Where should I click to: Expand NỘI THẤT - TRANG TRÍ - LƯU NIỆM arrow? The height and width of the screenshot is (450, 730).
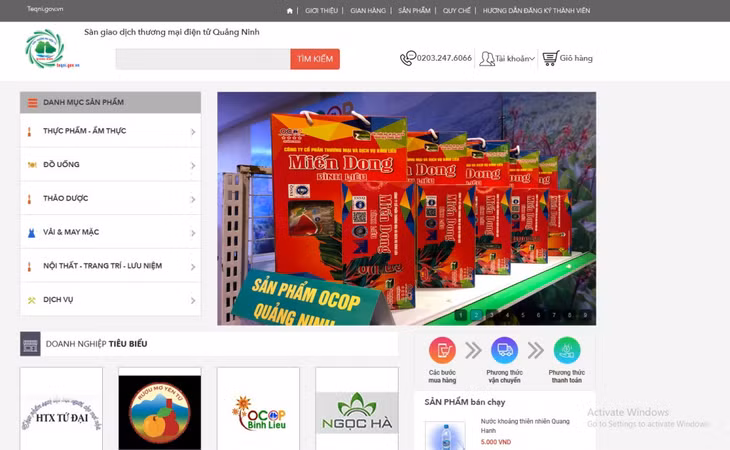tap(193, 267)
